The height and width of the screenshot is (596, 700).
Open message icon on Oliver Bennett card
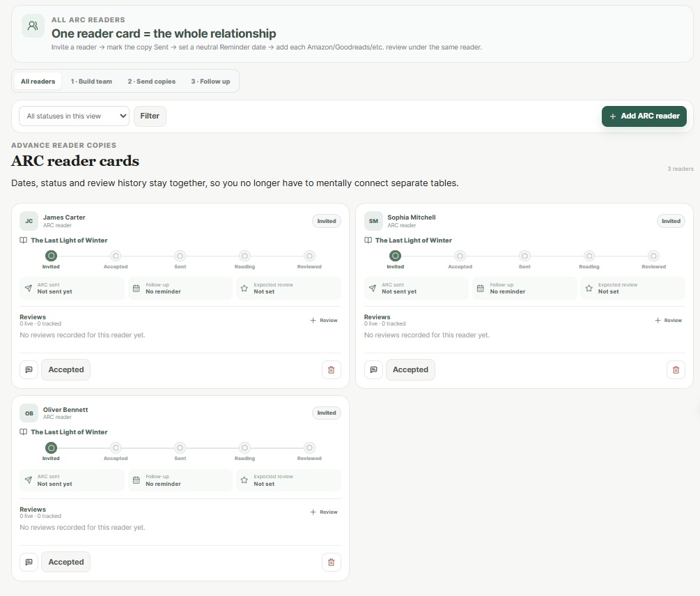click(29, 562)
